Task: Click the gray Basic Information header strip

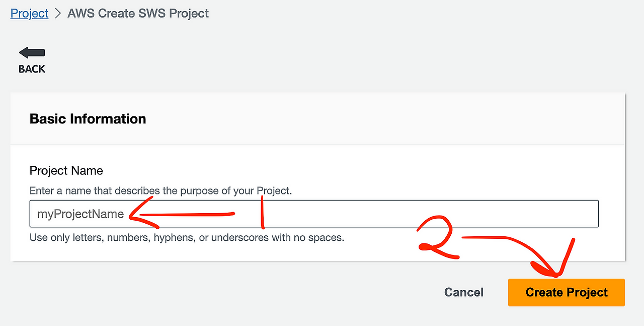Action: coord(352,119)
